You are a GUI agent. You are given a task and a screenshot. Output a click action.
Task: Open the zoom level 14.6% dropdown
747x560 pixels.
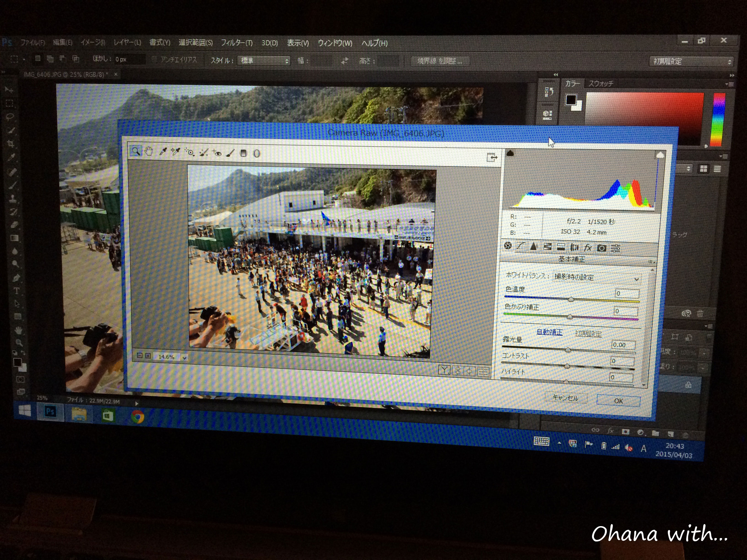pos(184,358)
